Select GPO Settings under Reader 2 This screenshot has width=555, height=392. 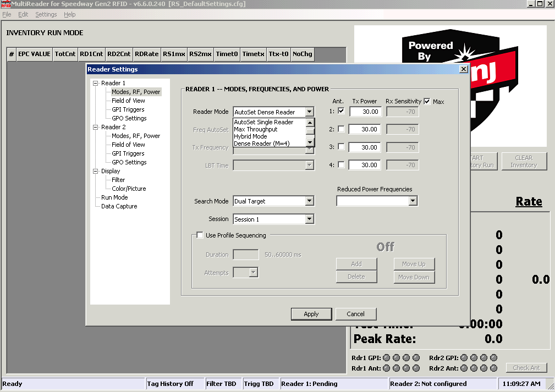[129, 162]
